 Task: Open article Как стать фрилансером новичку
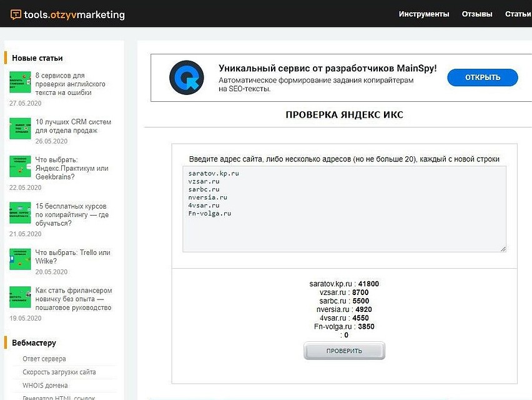tap(74, 299)
